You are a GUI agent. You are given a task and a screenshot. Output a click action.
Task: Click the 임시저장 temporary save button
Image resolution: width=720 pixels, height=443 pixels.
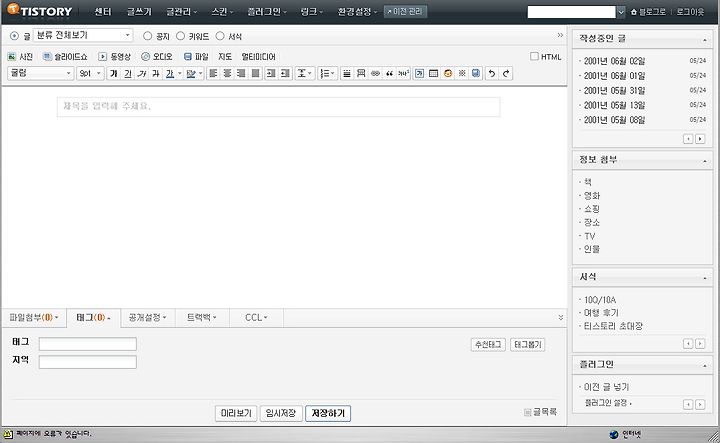(x=281, y=413)
